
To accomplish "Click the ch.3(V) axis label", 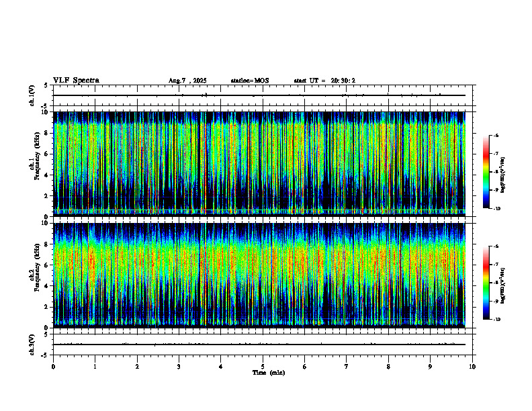I will 32,345.
